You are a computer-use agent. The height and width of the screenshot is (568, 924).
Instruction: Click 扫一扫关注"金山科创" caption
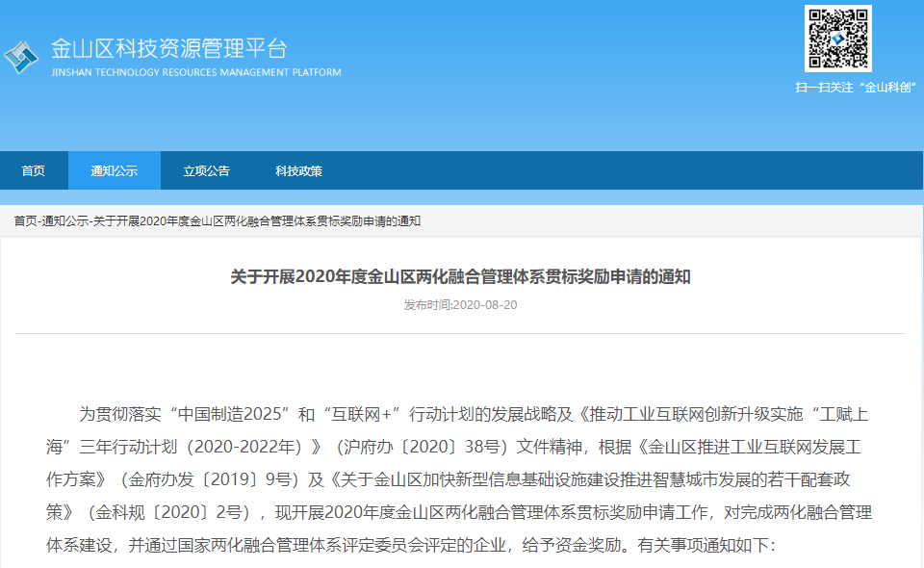click(x=855, y=88)
